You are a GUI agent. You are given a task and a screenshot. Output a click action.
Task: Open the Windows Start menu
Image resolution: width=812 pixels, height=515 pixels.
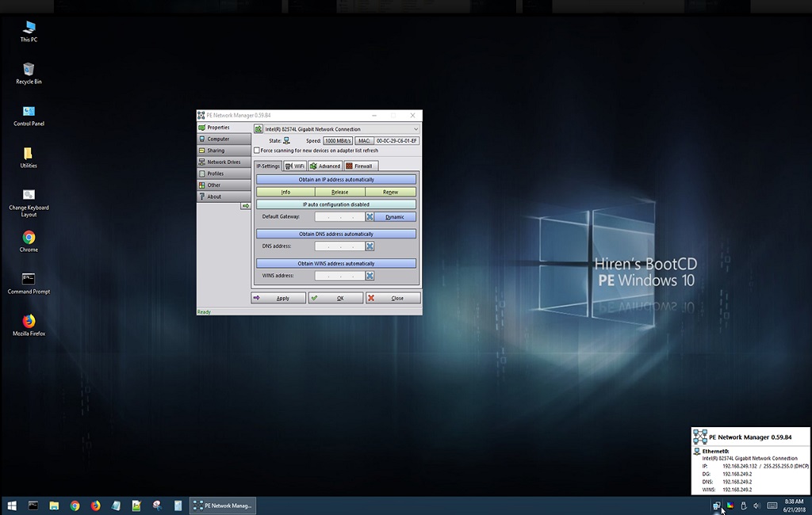(x=11, y=505)
